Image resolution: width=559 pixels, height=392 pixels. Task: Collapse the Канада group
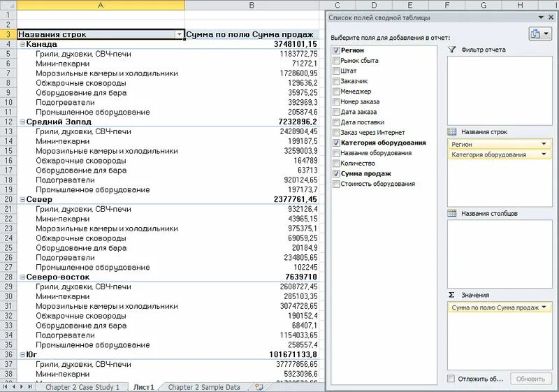click(22, 44)
